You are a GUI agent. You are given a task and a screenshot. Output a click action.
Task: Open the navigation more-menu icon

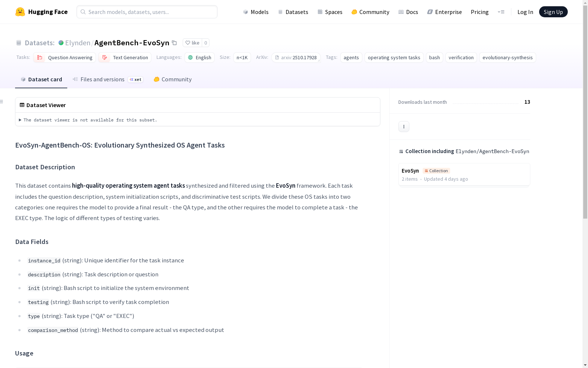pos(501,12)
